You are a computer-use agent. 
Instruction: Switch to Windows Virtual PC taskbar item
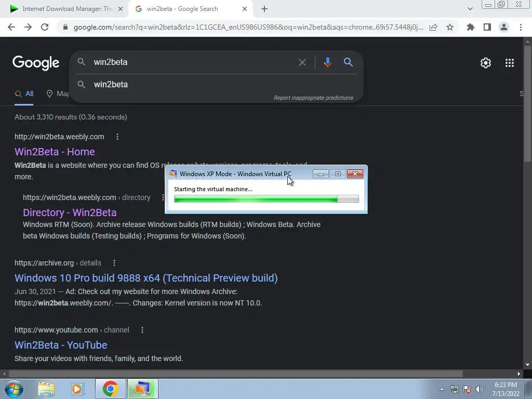coord(142,389)
